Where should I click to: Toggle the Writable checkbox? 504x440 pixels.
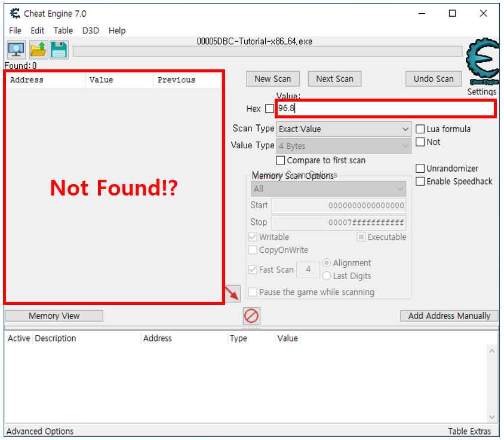point(253,237)
